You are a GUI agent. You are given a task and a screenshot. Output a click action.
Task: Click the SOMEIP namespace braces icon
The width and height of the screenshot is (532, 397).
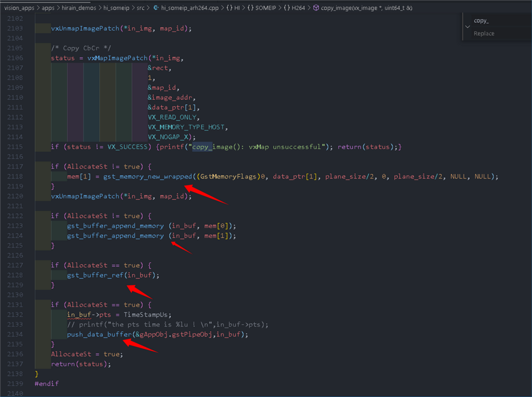click(250, 8)
